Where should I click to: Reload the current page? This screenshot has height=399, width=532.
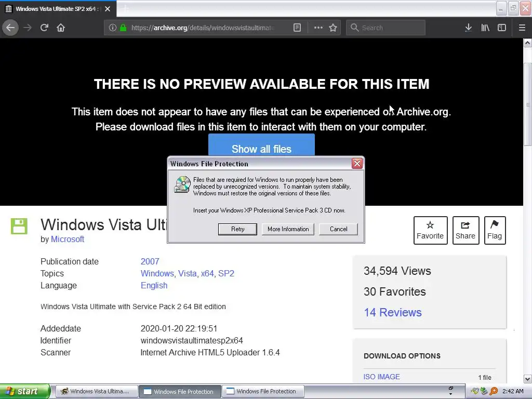coord(44,28)
